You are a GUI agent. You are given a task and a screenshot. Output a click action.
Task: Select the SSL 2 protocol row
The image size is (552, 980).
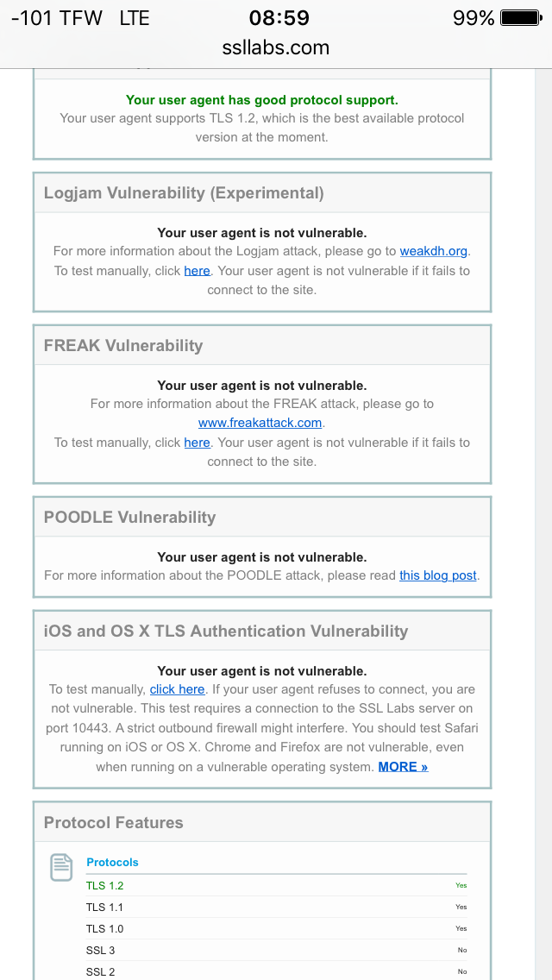click(276, 971)
